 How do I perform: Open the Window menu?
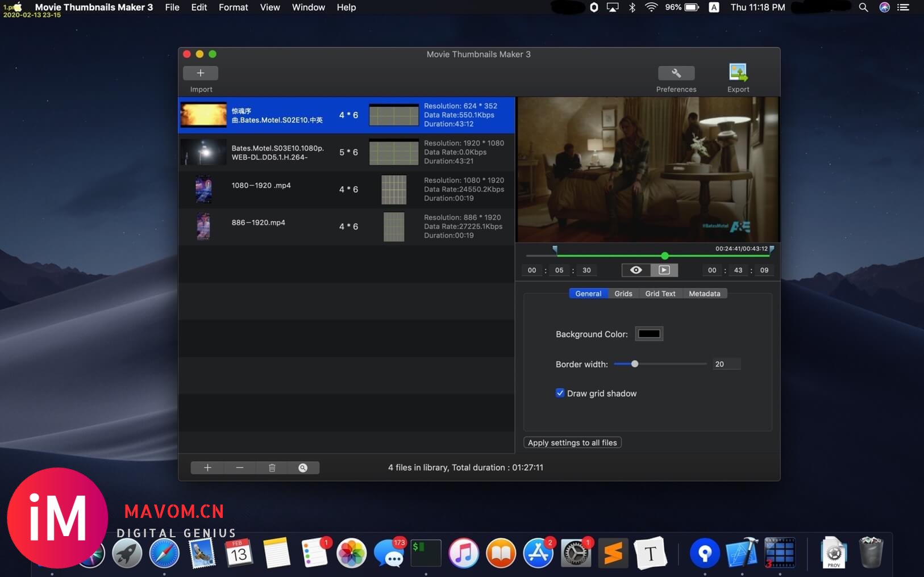[309, 7]
